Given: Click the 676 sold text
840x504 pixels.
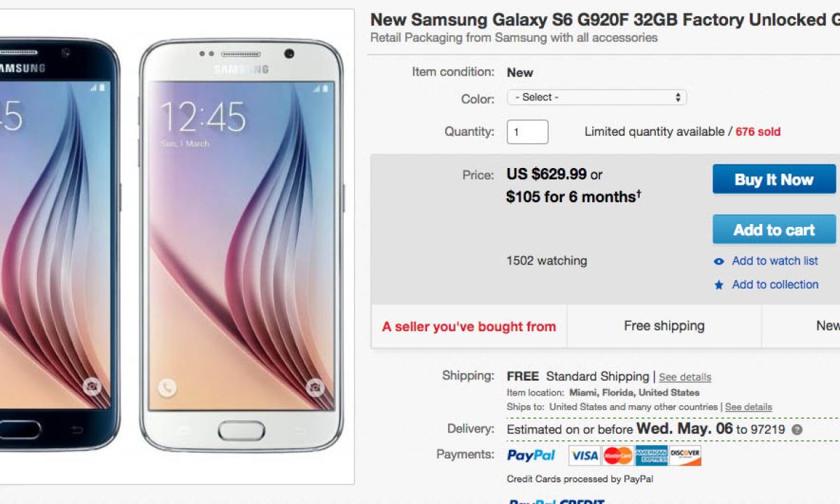Looking at the screenshot, I should (x=757, y=132).
